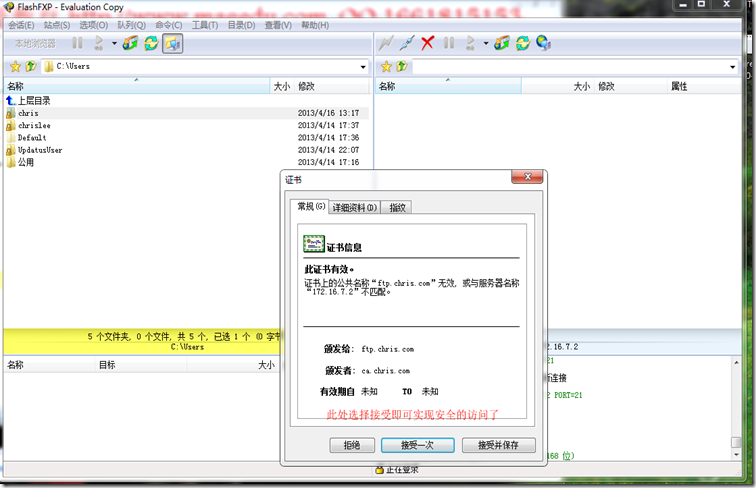Click the 2013/4/16 13:17 date cell
This screenshot has height=488, width=756.
click(328, 113)
